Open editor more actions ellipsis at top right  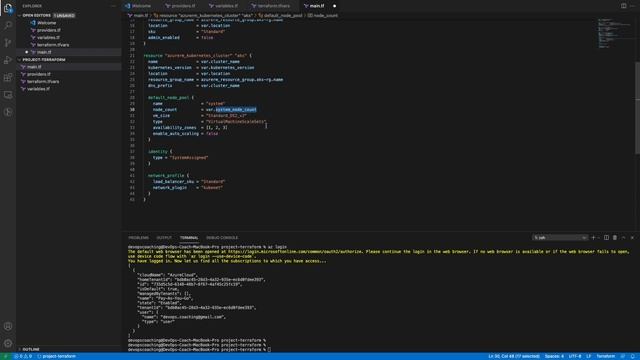pos(632,6)
